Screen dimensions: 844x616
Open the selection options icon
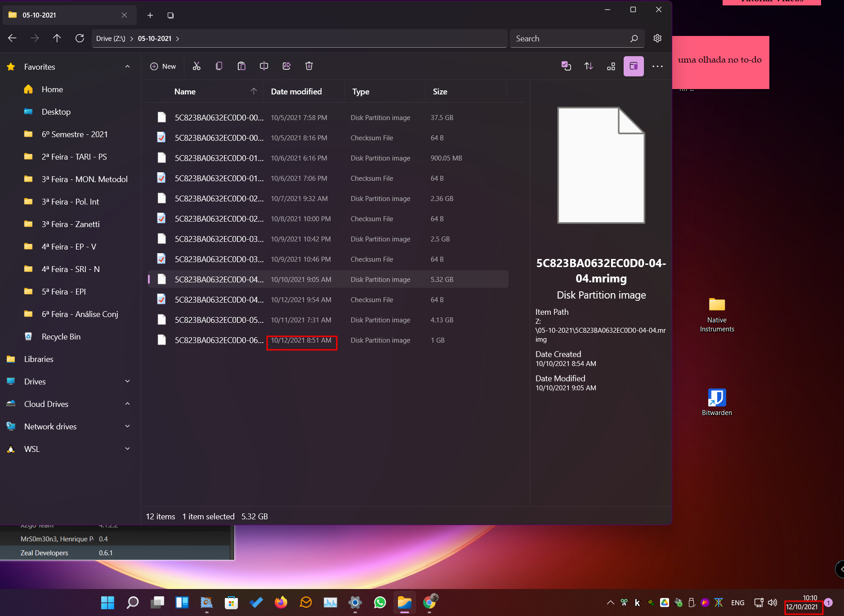coord(566,66)
